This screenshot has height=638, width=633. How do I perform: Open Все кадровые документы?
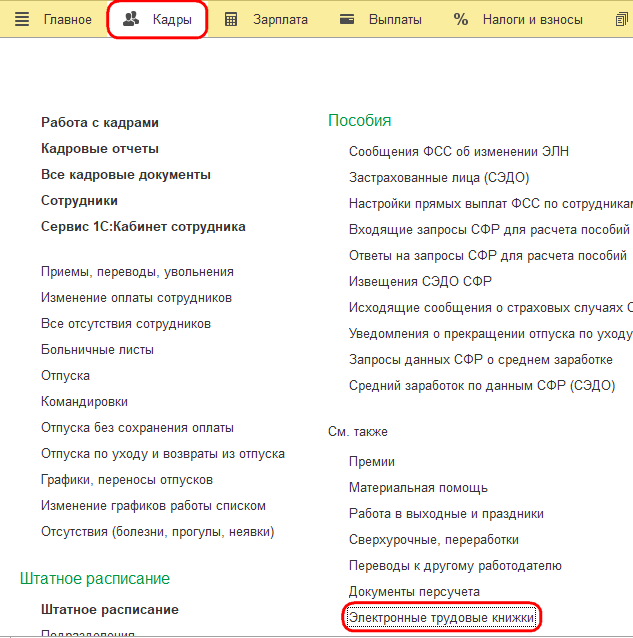coord(126,175)
